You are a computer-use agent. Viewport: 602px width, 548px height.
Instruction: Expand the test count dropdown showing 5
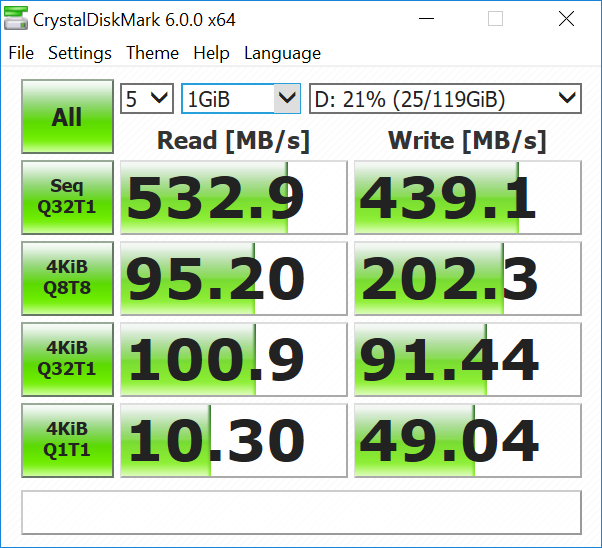(x=147, y=99)
